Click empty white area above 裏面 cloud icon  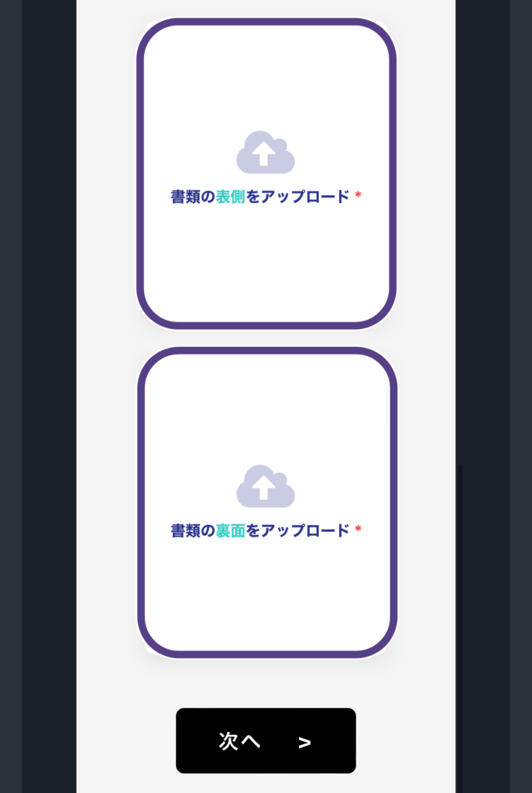click(266, 410)
